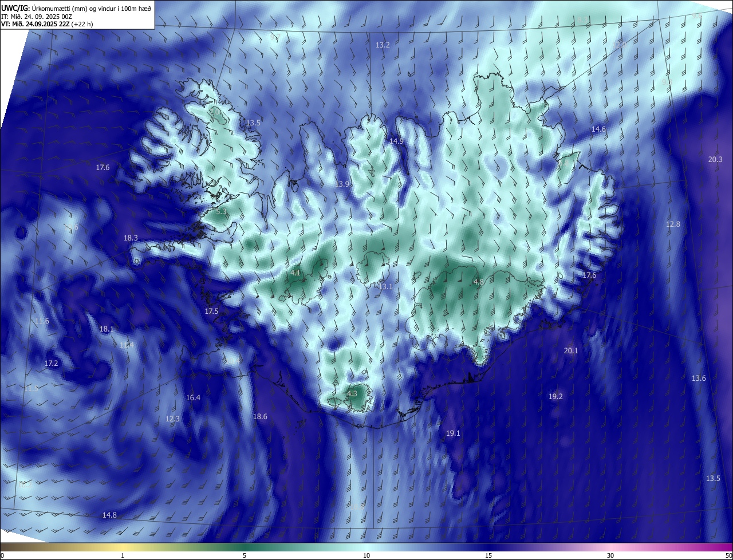Screen dimensions: 733x560
Task: Click the 15 label on the color scale
Action: [x=488, y=555]
